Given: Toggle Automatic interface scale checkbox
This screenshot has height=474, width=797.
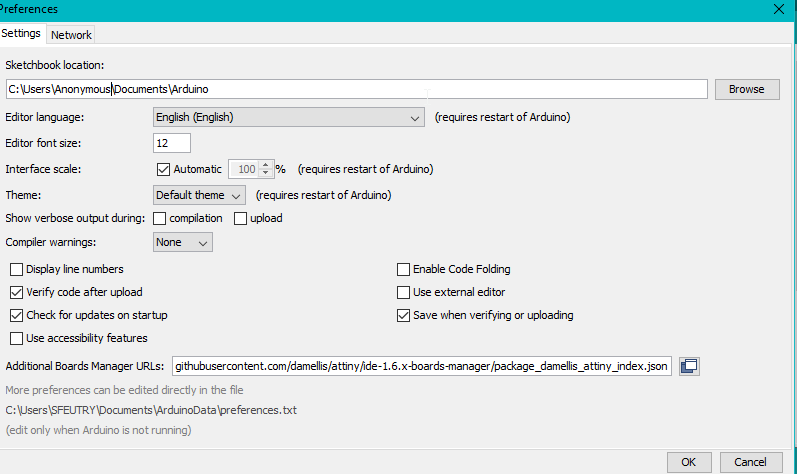Looking at the screenshot, I should point(164,169).
